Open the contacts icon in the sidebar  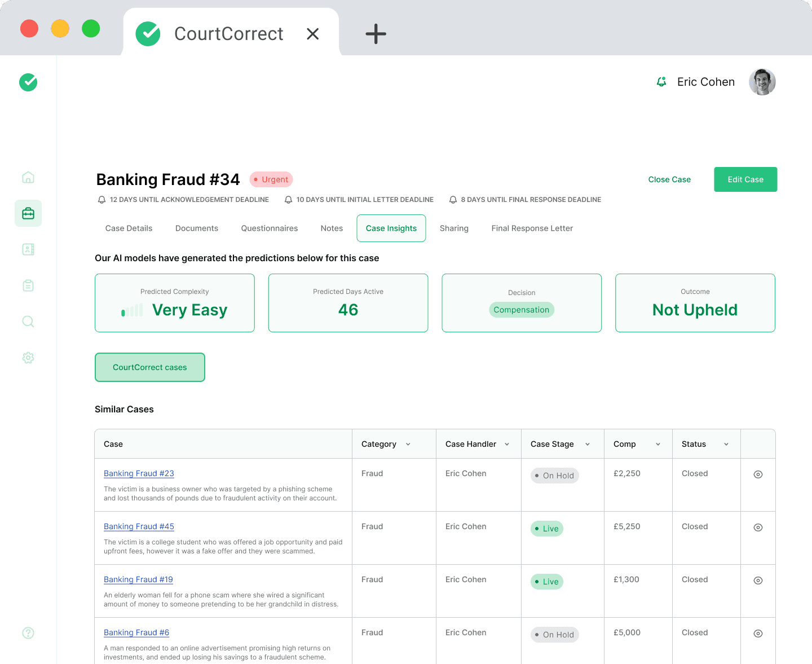click(28, 249)
